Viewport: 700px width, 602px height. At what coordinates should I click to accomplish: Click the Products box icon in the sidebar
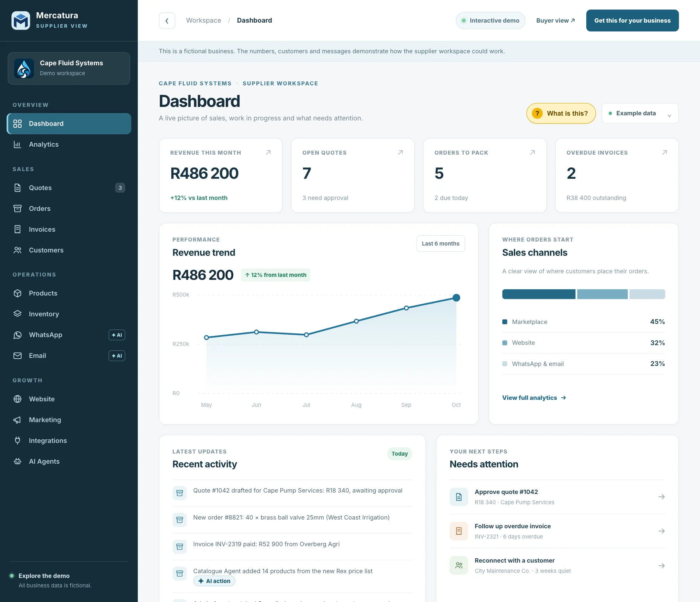[17, 293]
